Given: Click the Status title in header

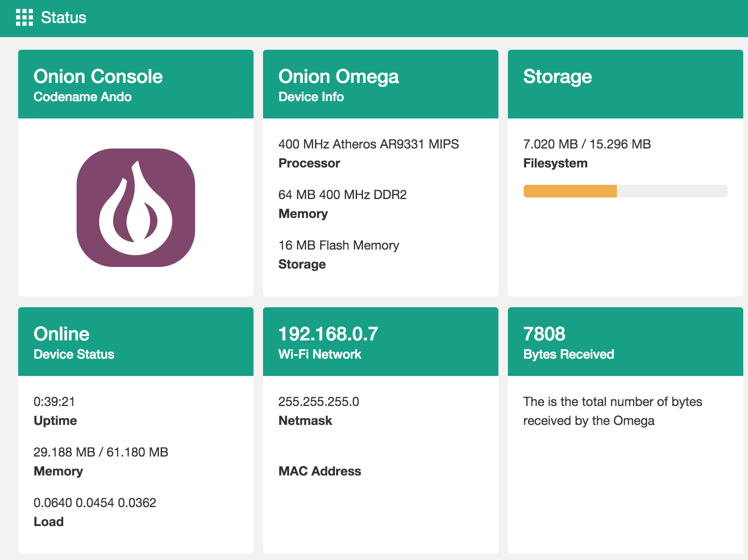Looking at the screenshot, I should coord(64,17).
